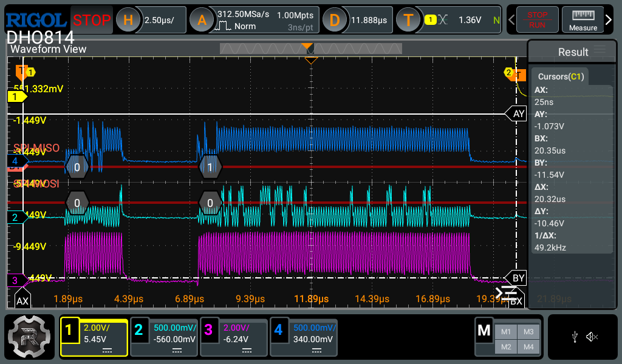
Task: Open the Trigger (T) settings
Action: [408, 20]
